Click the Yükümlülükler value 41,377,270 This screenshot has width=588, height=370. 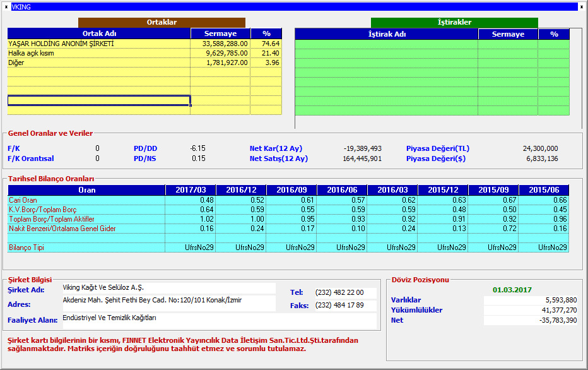530,311
